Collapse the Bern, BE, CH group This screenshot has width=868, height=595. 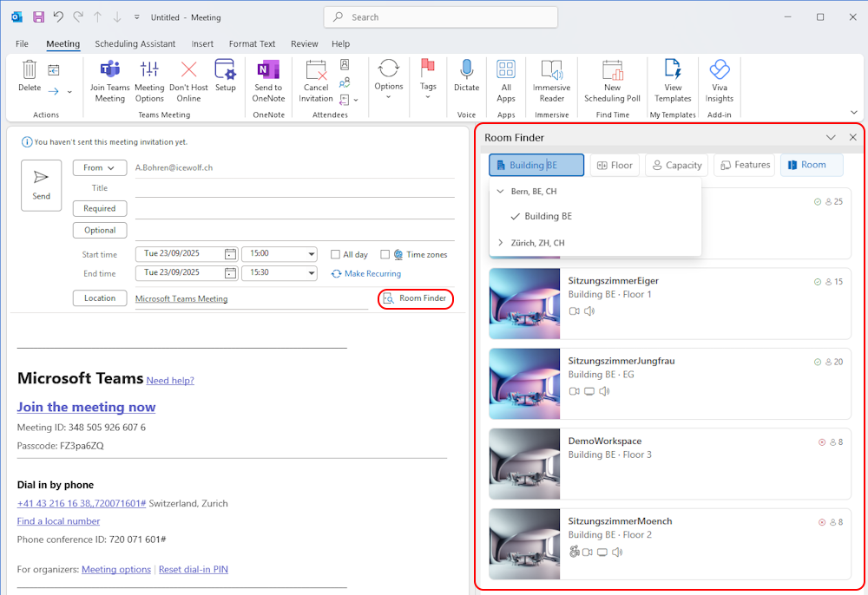[x=501, y=192]
